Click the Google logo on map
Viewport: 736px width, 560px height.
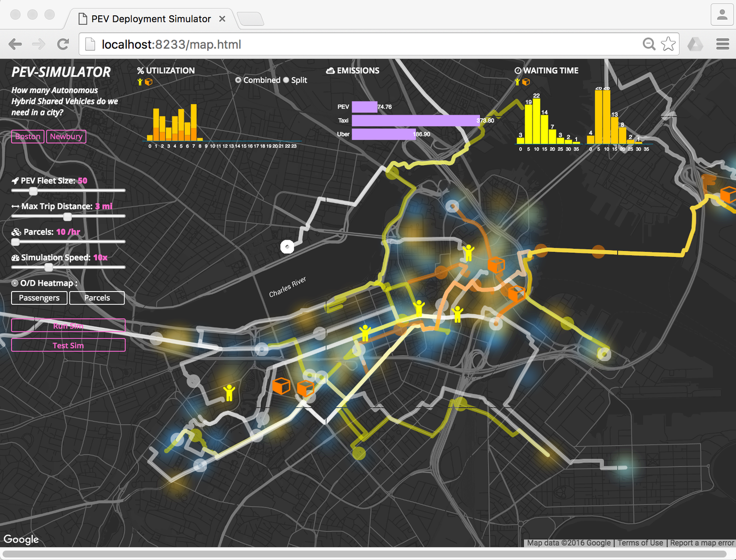coord(21,540)
